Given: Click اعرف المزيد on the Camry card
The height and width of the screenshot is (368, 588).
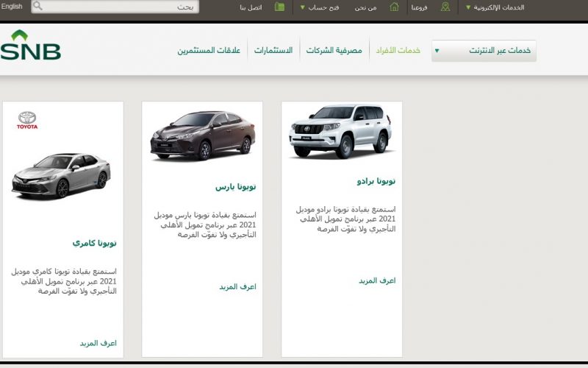Looking at the screenshot, I should tap(98, 343).
